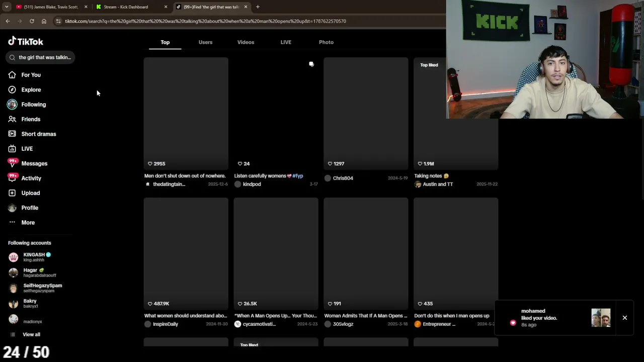
Task: Open the "Woman Admits That If A Man Opens" caption
Action: [366, 316]
